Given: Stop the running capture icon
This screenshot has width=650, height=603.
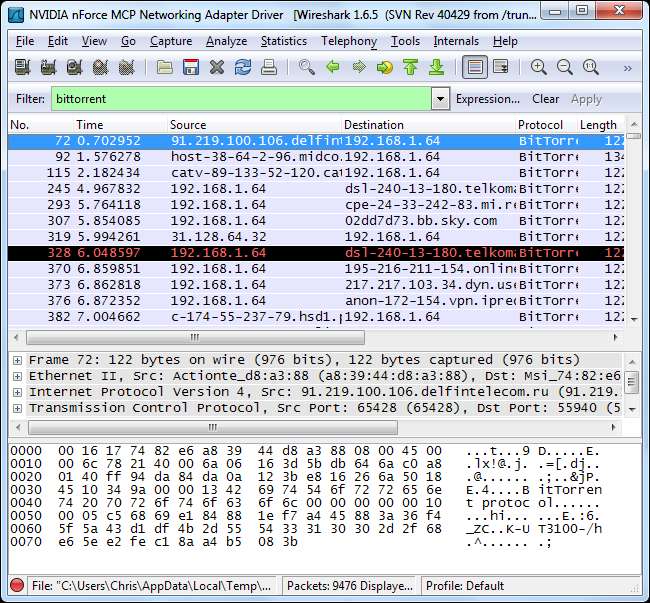Looking at the screenshot, I should click(x=101, y=67).
